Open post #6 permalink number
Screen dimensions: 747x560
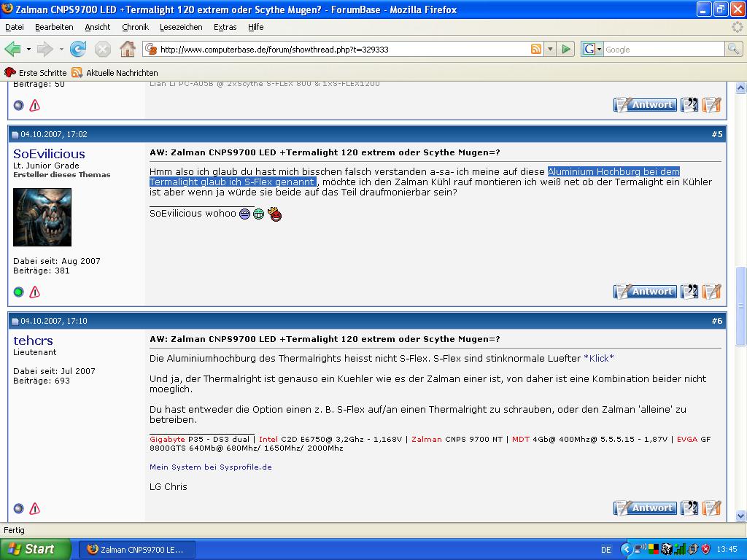pos(717,321)
